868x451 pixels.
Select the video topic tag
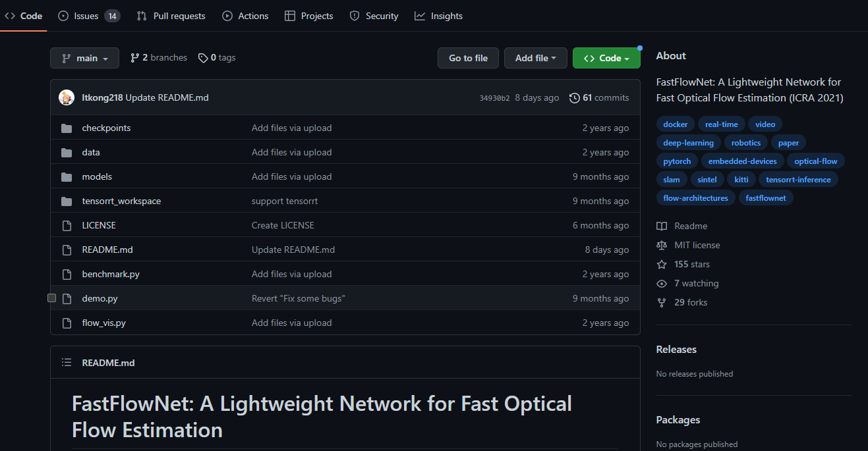point(765,124)
